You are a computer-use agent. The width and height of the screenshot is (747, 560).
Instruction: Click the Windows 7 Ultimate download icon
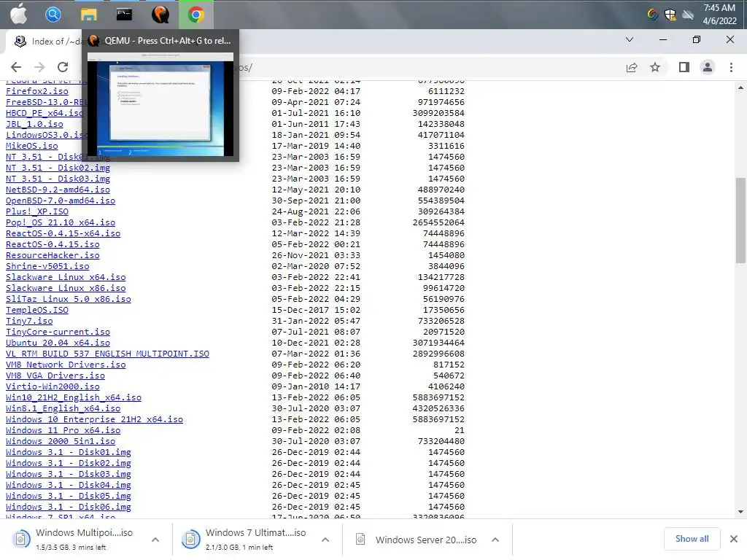(190, 539)
